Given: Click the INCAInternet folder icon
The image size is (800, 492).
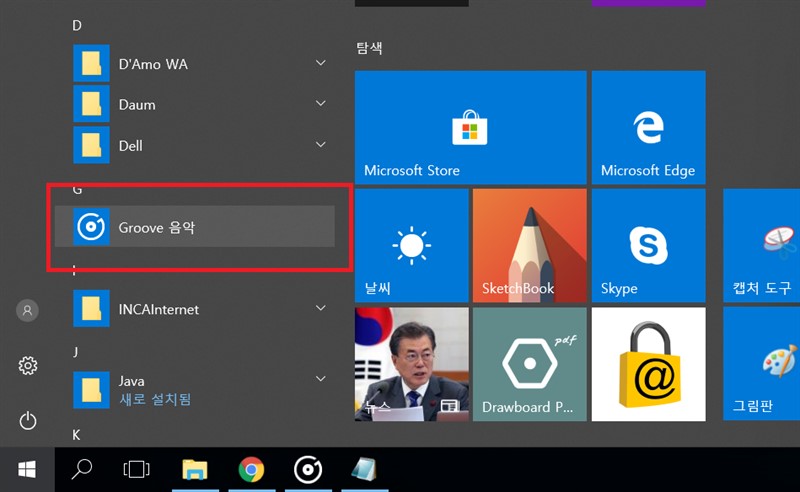Looking at the screenshot, I should tap(91, 308).
